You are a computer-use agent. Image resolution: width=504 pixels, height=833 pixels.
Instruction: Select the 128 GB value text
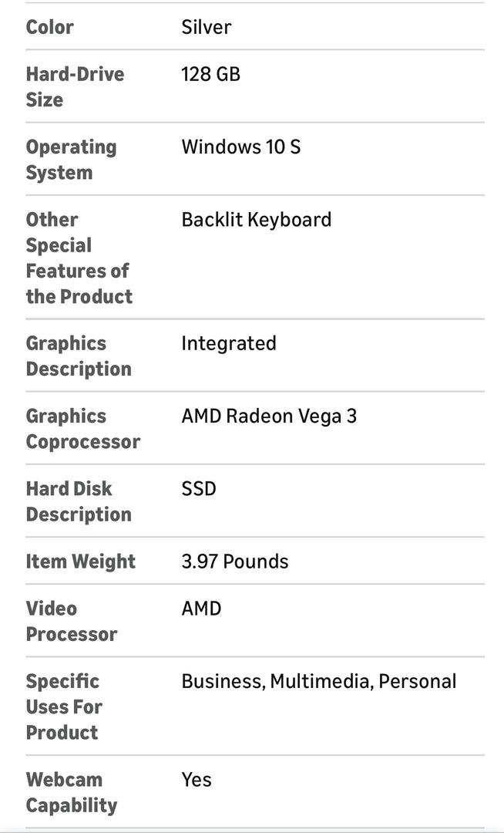[x=210, y=74]
